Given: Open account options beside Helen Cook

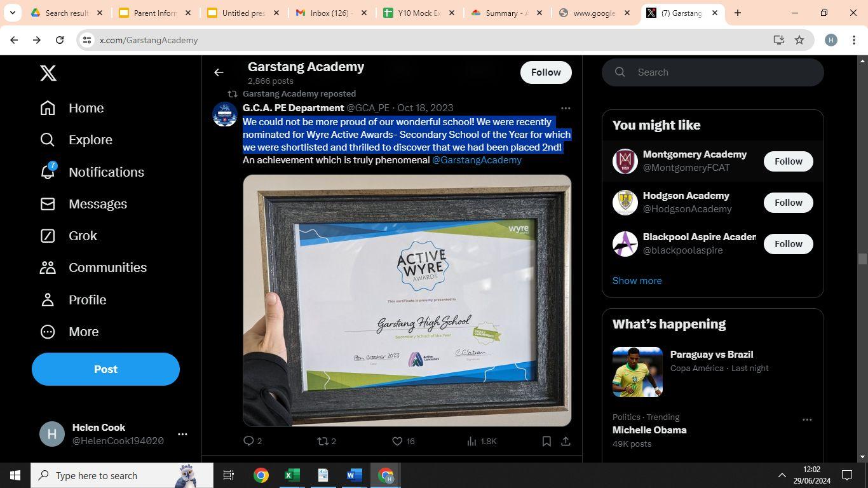Looking at the screenshot, I should [182, 434].
